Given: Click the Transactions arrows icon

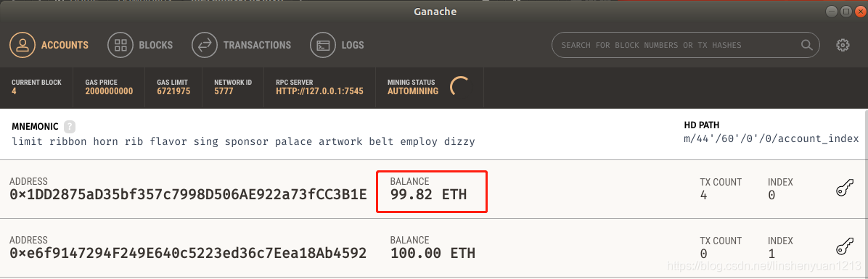Looking at the screenshot, I should click(204, 46).
